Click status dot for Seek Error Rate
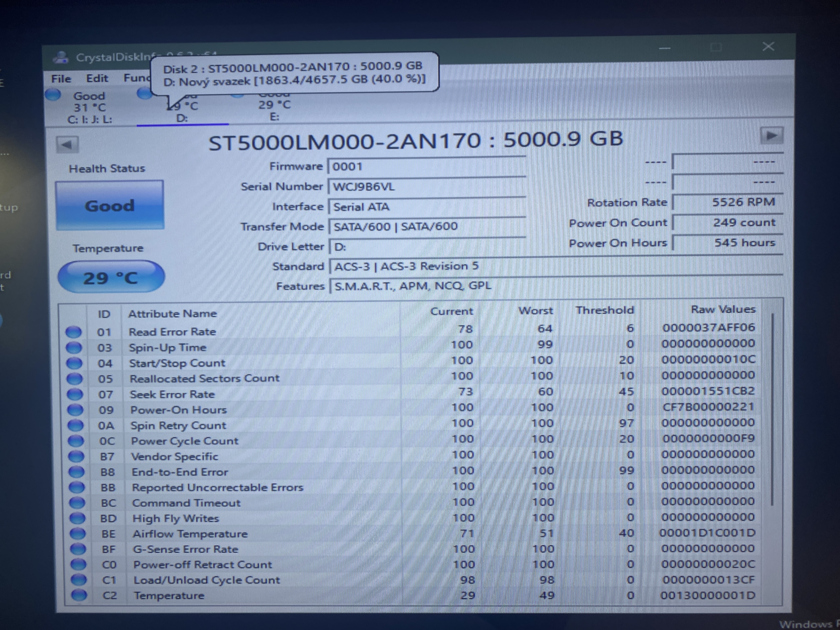The height and width of the screenshot is (630, 840). (x=75, y=394)
